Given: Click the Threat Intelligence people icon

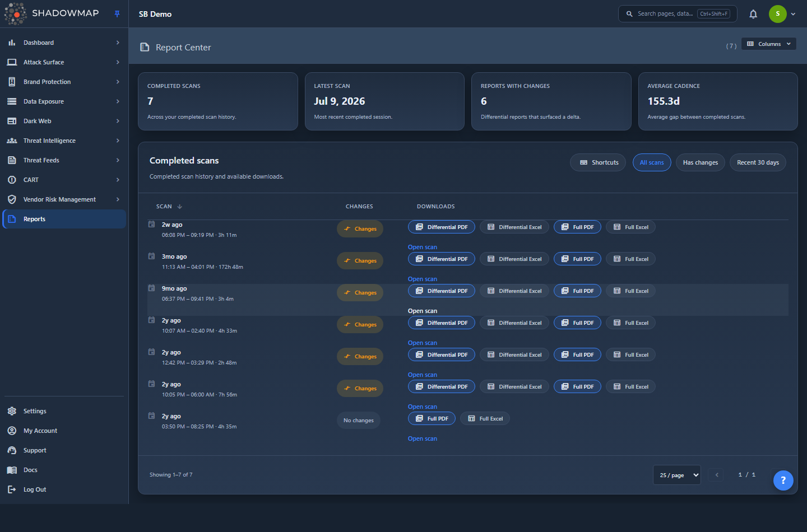Looking at the screenshot, I should [x=12, y=141].
